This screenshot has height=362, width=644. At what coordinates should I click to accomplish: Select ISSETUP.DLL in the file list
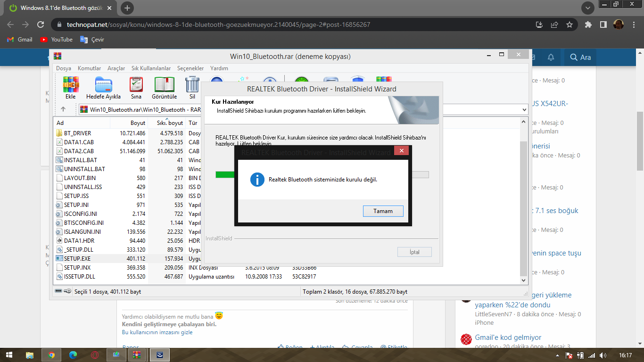pyautogui.click(x=80, y=277)
